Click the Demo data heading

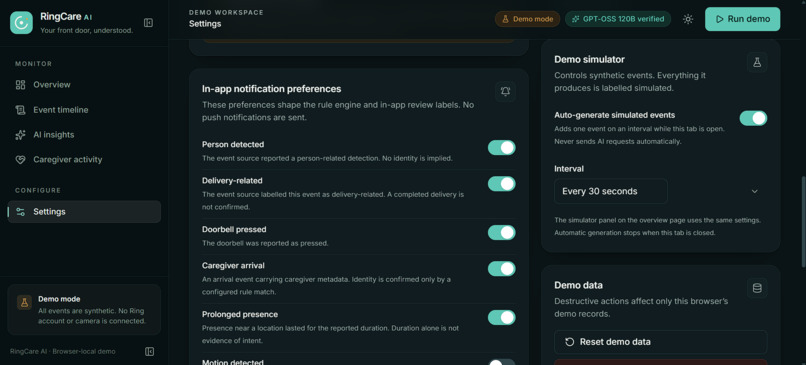pyautogui.click(x=578, y=285)
